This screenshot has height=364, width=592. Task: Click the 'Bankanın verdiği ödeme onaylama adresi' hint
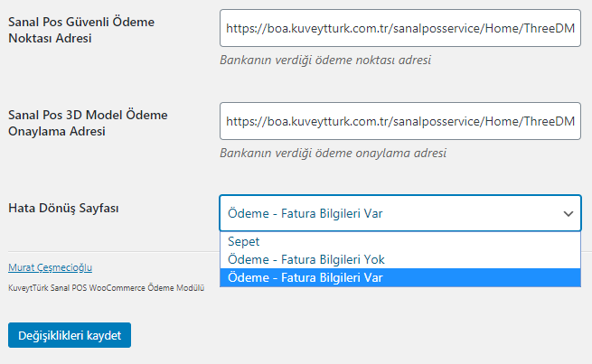pos(333,153)
